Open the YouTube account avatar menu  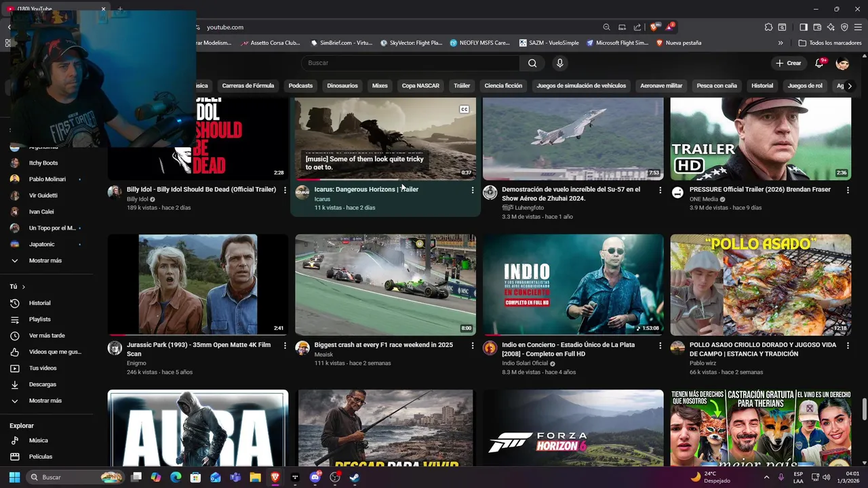[842, 63]
